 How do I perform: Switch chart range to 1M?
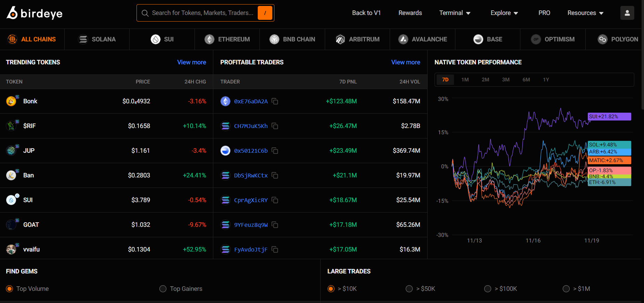click(465, 80)
